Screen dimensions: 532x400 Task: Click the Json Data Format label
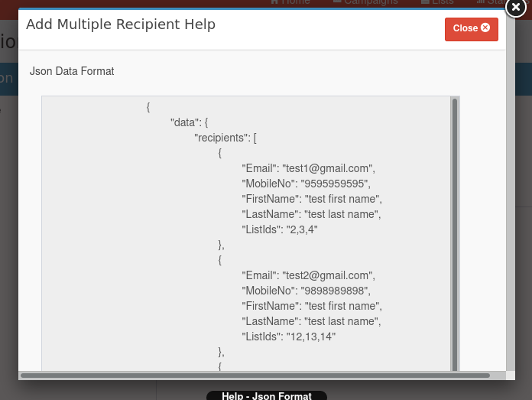pyautogui.click(x=72, y=71)
